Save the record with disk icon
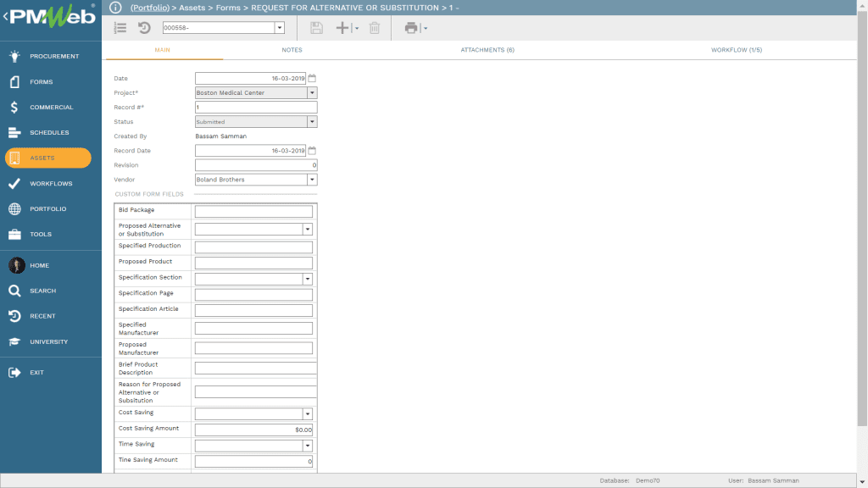The image size is (868, 488). (316, 28)
